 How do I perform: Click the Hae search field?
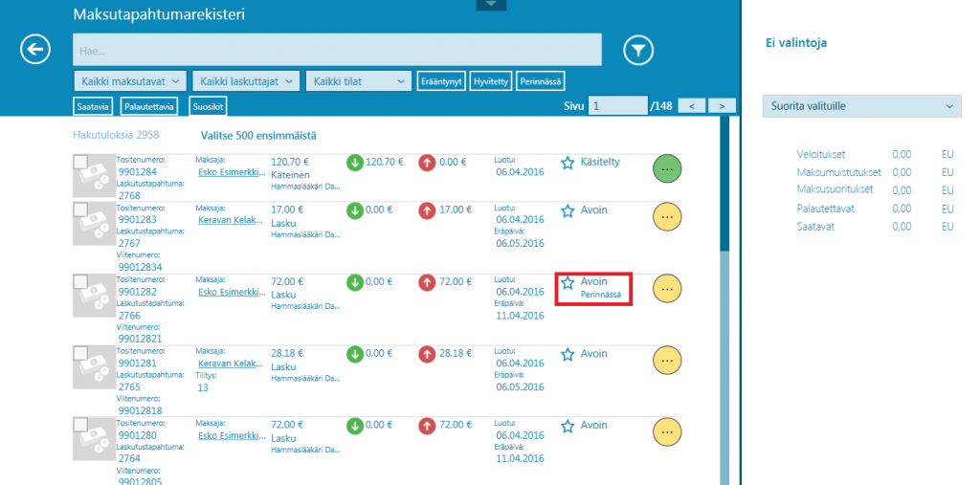click(337, 50)
